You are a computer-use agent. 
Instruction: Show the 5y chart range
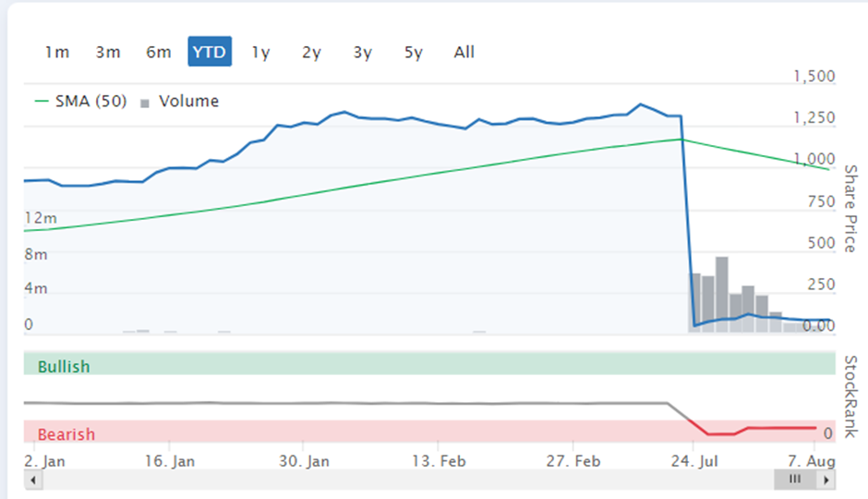point(414,52)
